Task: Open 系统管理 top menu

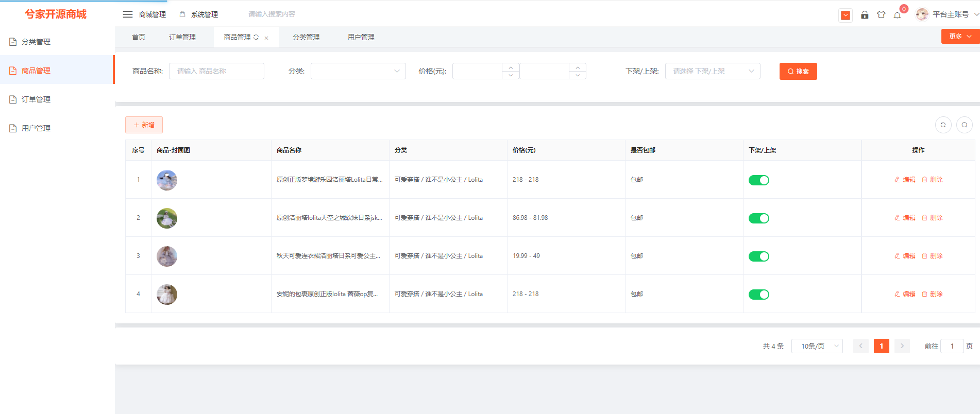Action: [x=199, y=14]
